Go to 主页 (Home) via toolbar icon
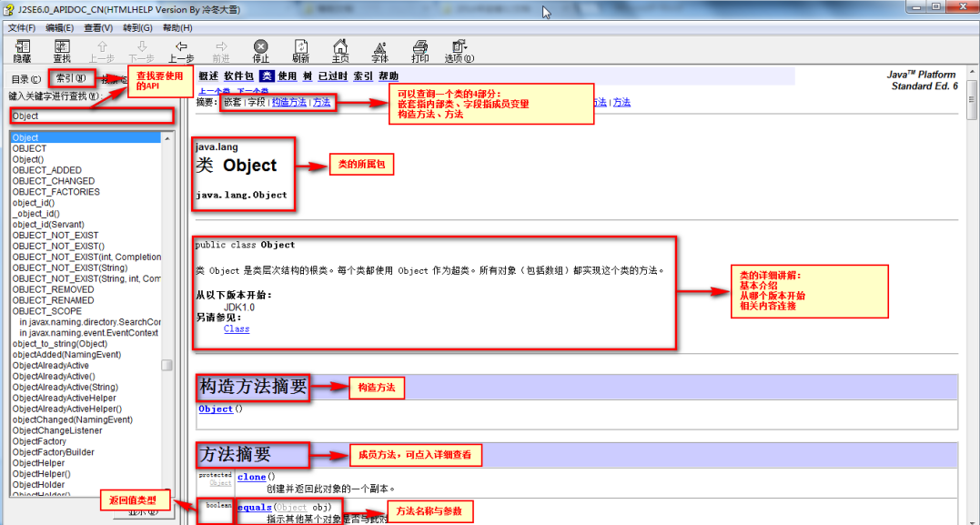 pyautogui.click(x=340, y=47)
